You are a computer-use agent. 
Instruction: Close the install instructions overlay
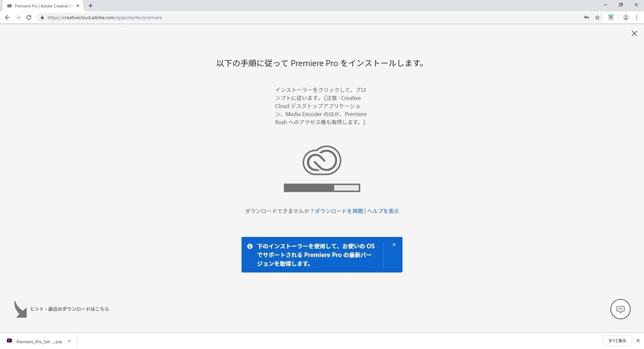pos(634,33)
